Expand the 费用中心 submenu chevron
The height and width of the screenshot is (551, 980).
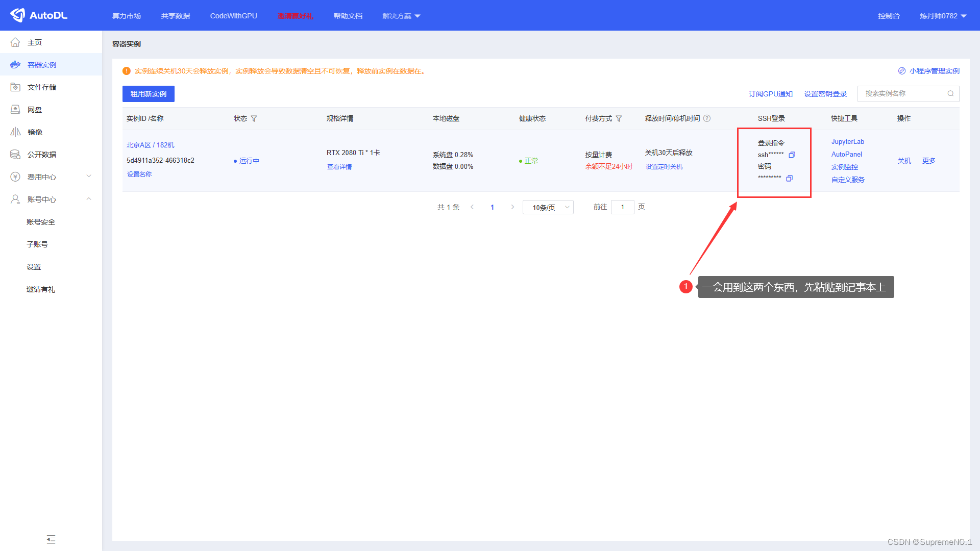(x=89, y=177)
